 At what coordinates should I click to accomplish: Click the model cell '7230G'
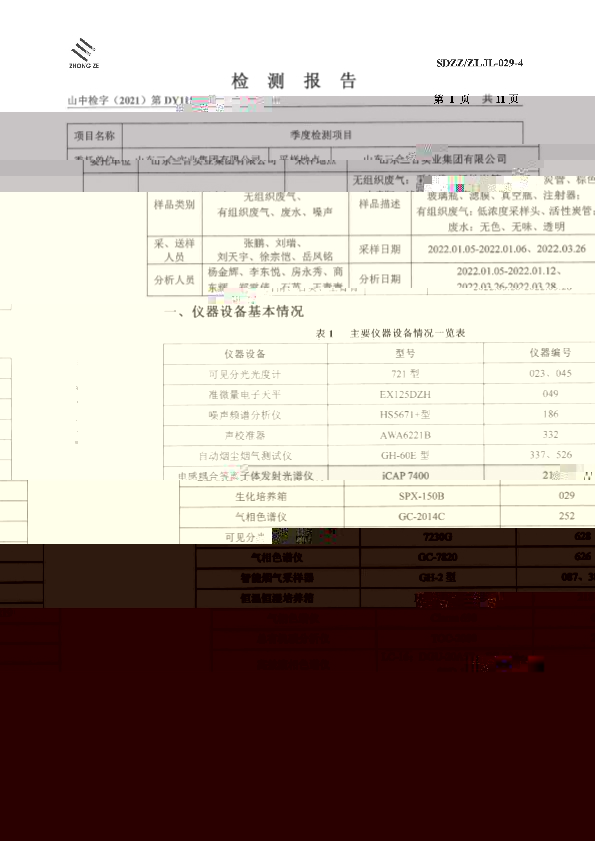(x=437, y=537)
